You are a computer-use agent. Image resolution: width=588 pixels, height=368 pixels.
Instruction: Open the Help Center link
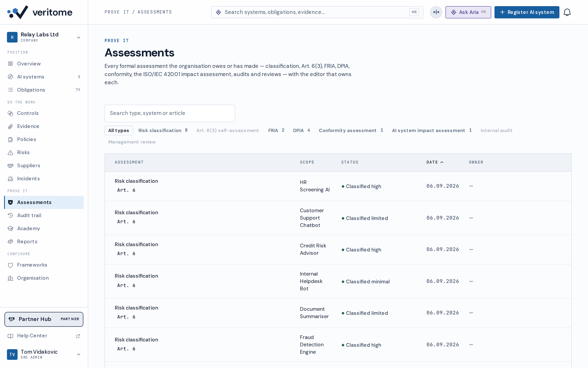(44, 336)
